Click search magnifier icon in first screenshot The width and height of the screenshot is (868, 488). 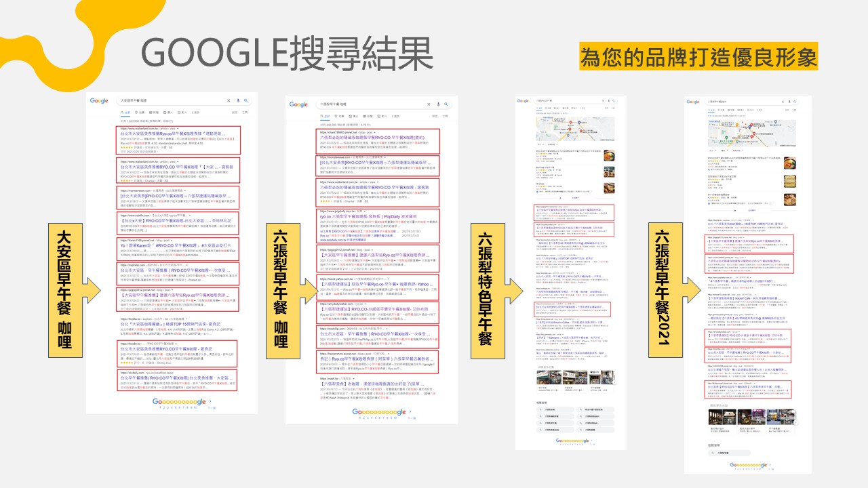click(246, 101)
